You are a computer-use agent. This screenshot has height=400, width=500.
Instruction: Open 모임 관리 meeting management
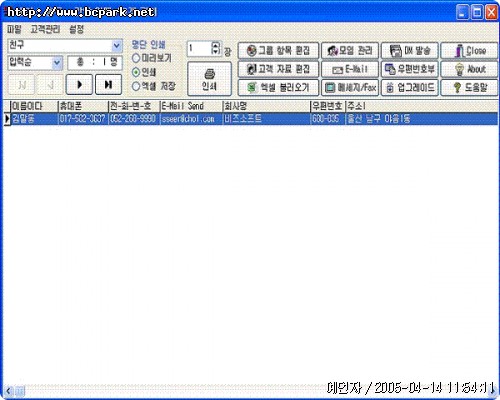350,51
